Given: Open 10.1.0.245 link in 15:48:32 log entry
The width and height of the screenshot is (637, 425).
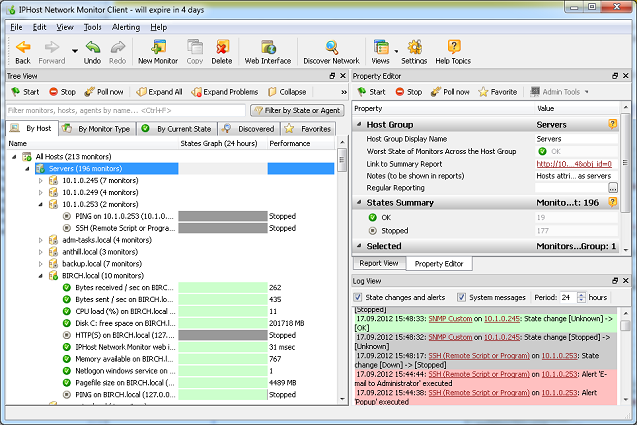Looking at the screenshot, I should point(502,337).
